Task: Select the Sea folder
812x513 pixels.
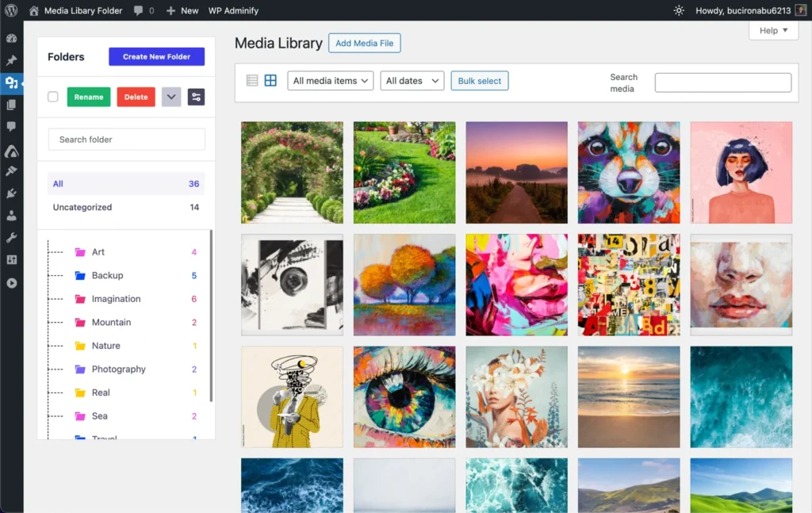Action: (x=99, y=415)
